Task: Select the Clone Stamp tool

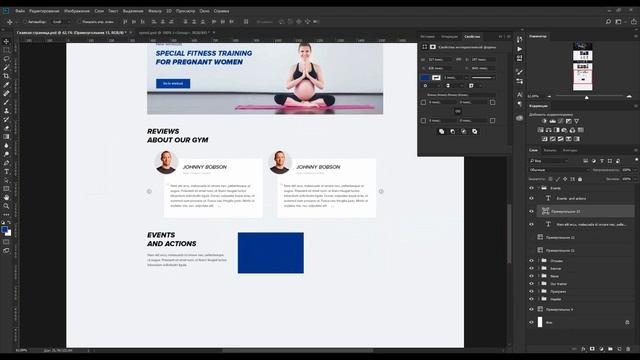Action: [6, 111]
